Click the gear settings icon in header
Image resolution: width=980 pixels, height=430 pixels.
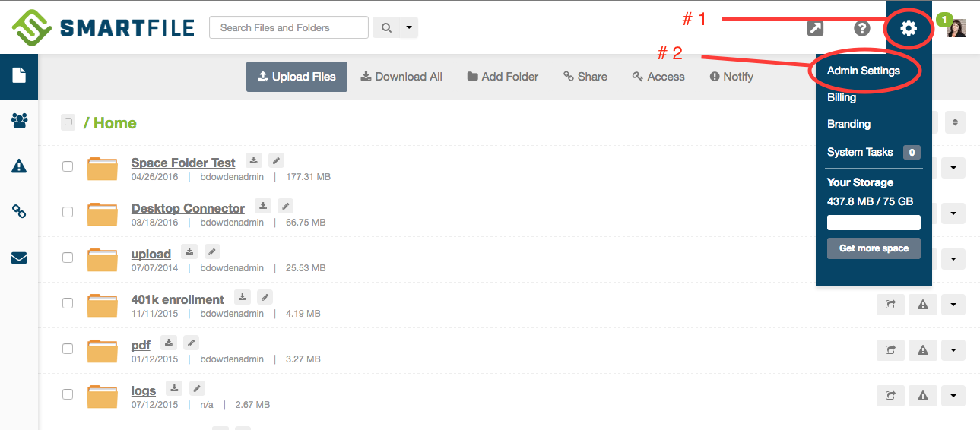(x=909, y=29)
